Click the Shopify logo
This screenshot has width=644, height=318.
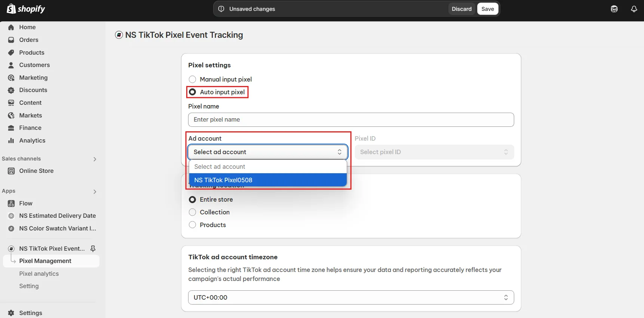pos(26,9)
